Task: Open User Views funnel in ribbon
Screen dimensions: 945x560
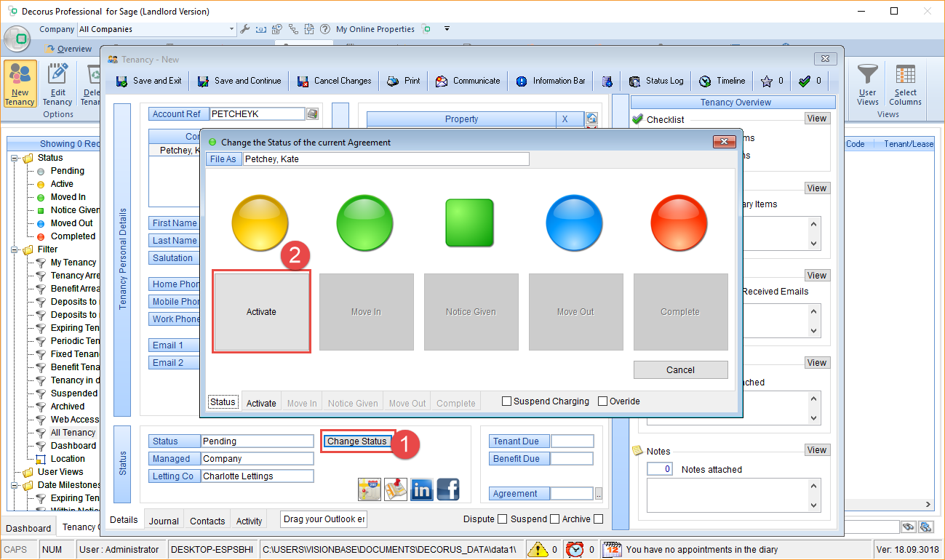Action: tap(867, 84)
